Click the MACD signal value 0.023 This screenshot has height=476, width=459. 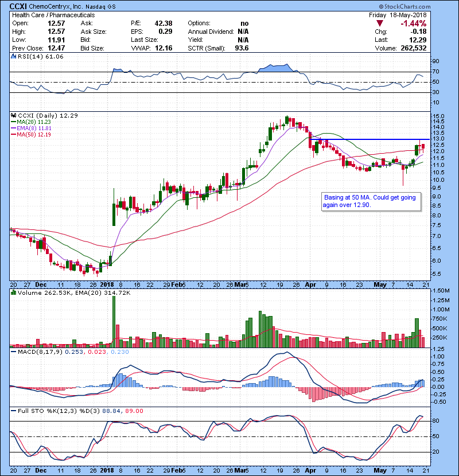pyautogui.click(x=97, y=352)
